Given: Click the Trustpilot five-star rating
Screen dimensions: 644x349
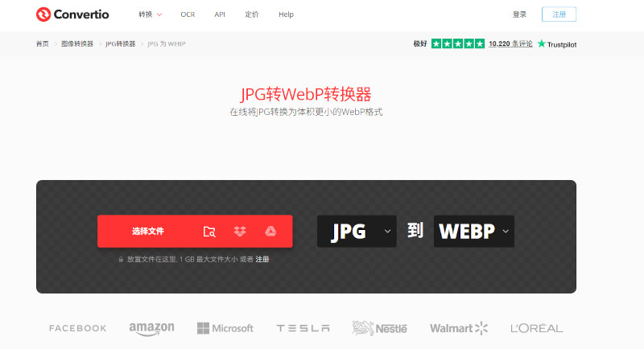Looking at the screenshot, I should pyautogui.click(x=458, y=43).
